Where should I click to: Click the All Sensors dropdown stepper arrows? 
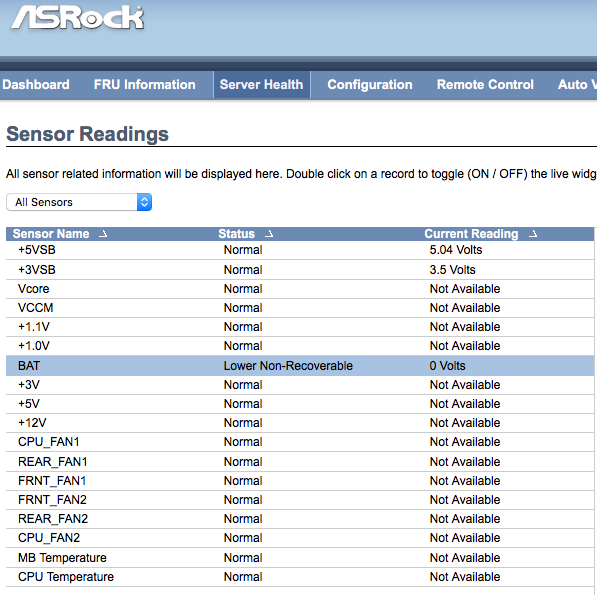point(144,202)
